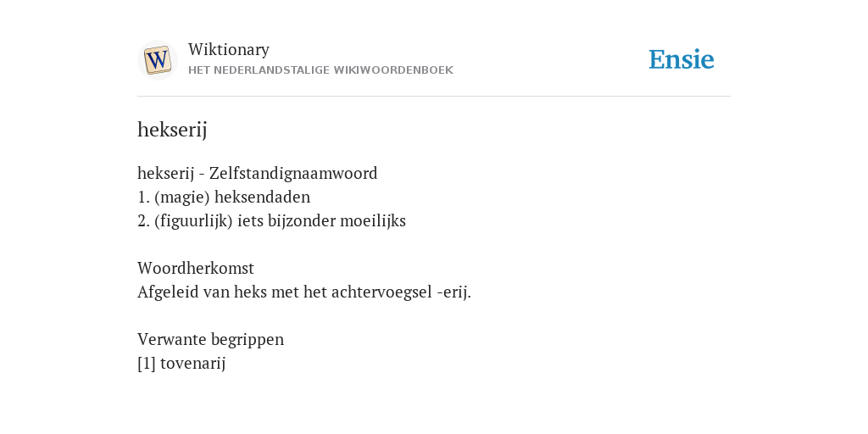The height and width of the screenshot is (434, 868).
Task: Click the Verwante begrippen section title
Action: point(210,339)
